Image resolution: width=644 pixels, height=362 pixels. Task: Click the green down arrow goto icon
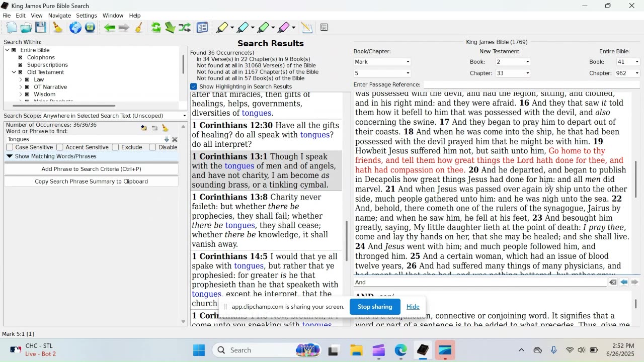[170, 28]
